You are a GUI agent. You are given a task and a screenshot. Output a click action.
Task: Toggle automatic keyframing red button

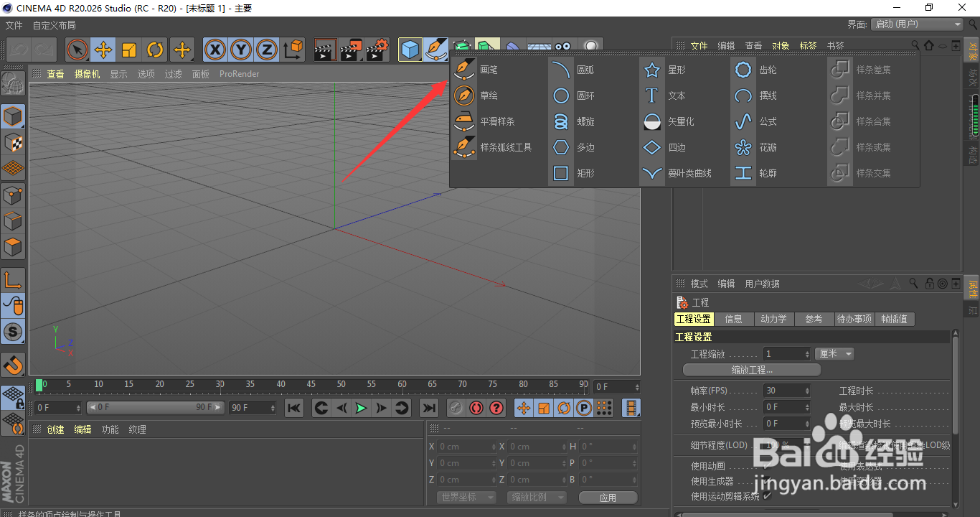click(476, 408)
